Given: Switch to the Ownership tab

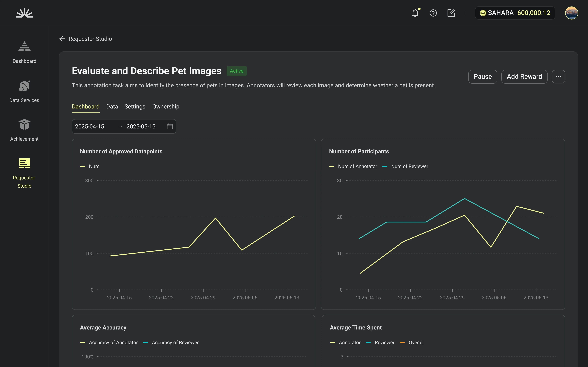Looking at the screenshot, I should [166, 107].
